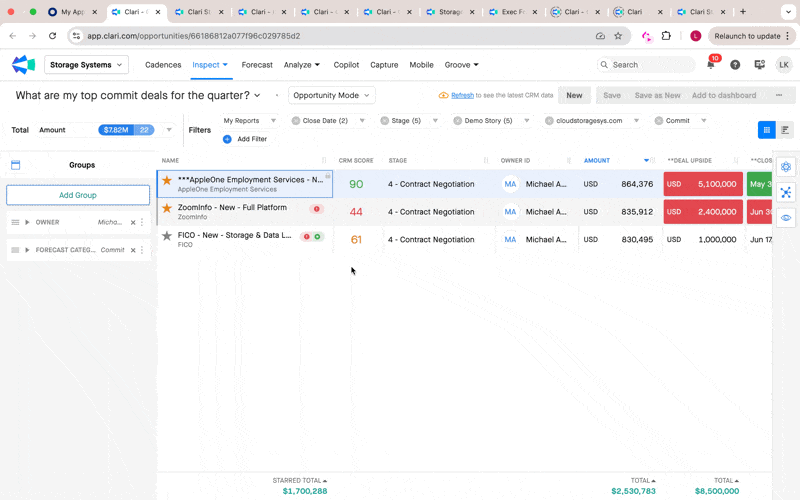Toggle the eye visibility icon in right sidebar
Image resolution: width=800 pixels, height=500 pixels.
pyautogui.click(x=786, y=218)
